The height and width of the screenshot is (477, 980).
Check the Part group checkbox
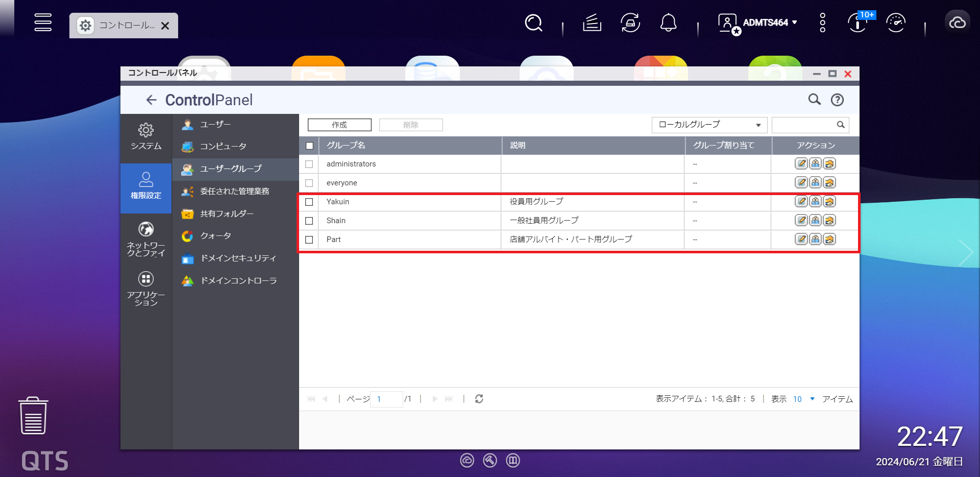coord(309,240)
